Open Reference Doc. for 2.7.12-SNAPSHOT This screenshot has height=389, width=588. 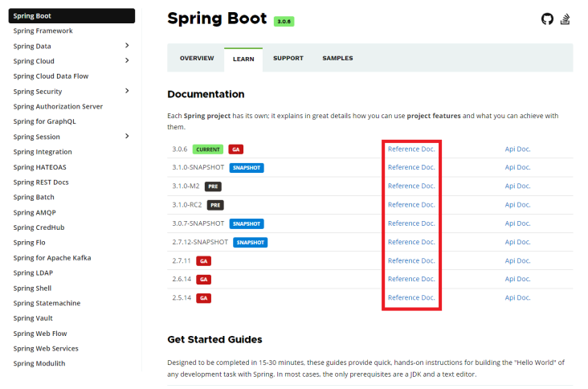411,243
